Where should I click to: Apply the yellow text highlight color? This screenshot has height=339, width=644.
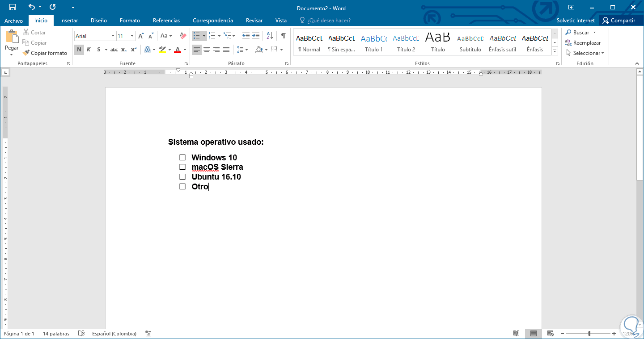point(162,50)
